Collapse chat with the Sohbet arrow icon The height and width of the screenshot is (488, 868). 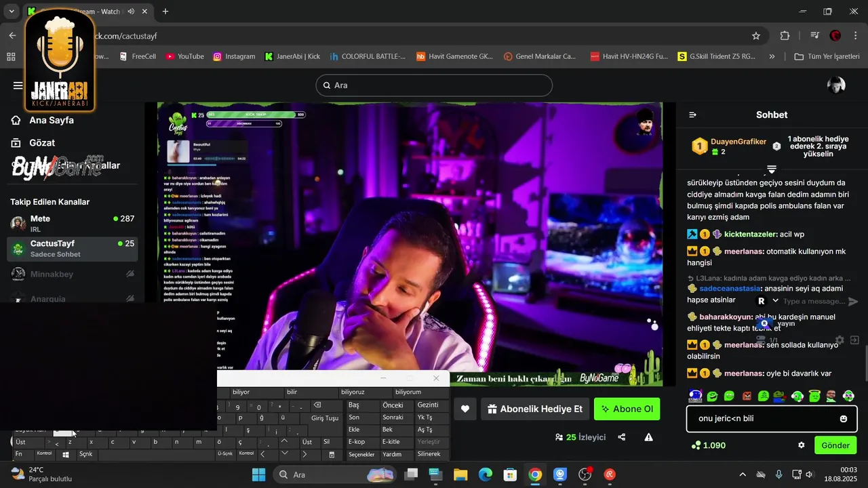(x=692, y=115)
